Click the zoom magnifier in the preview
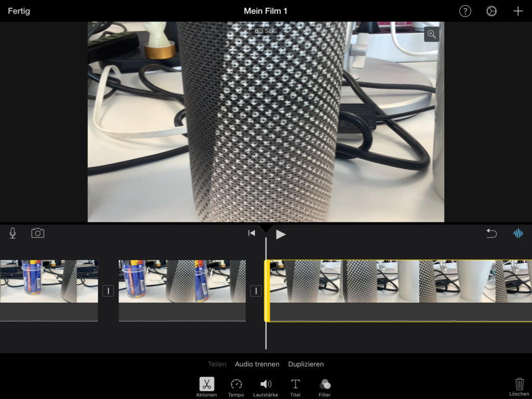 click(x=431, y=34)
